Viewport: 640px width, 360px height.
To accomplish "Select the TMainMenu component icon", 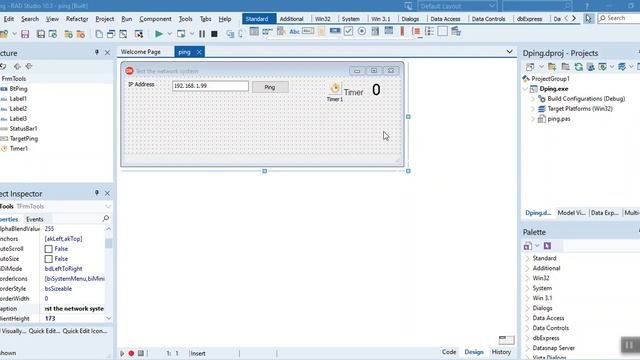I will [267, 31].
